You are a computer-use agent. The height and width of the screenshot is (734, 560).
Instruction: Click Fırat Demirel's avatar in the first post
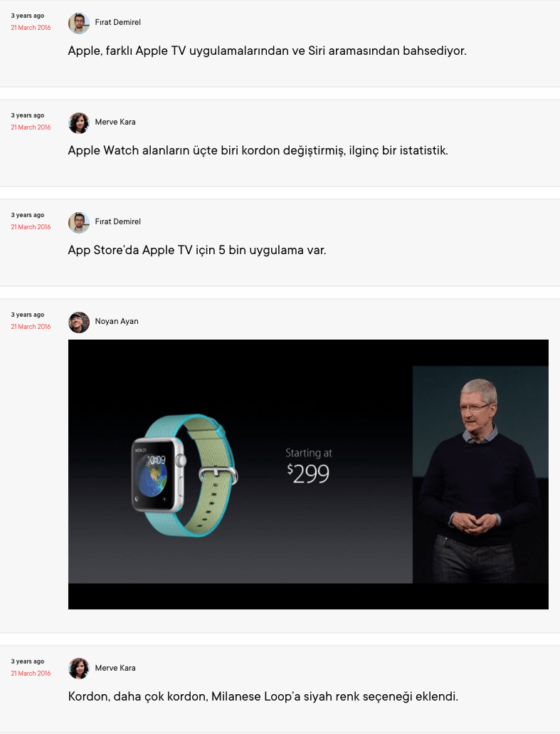tap(78, 23)
